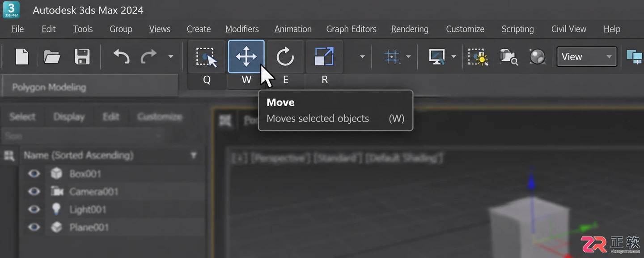
Task: Activate the Rotate tool
Action: pos(285,57)
